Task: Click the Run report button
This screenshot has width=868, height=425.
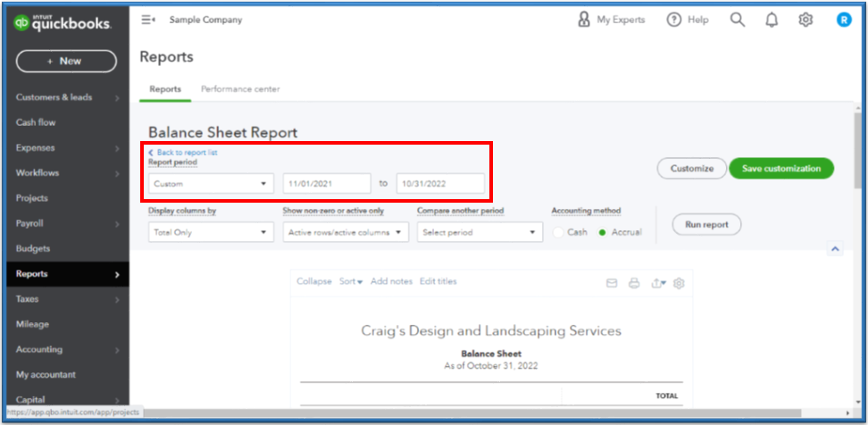Action: click(706, 225)
